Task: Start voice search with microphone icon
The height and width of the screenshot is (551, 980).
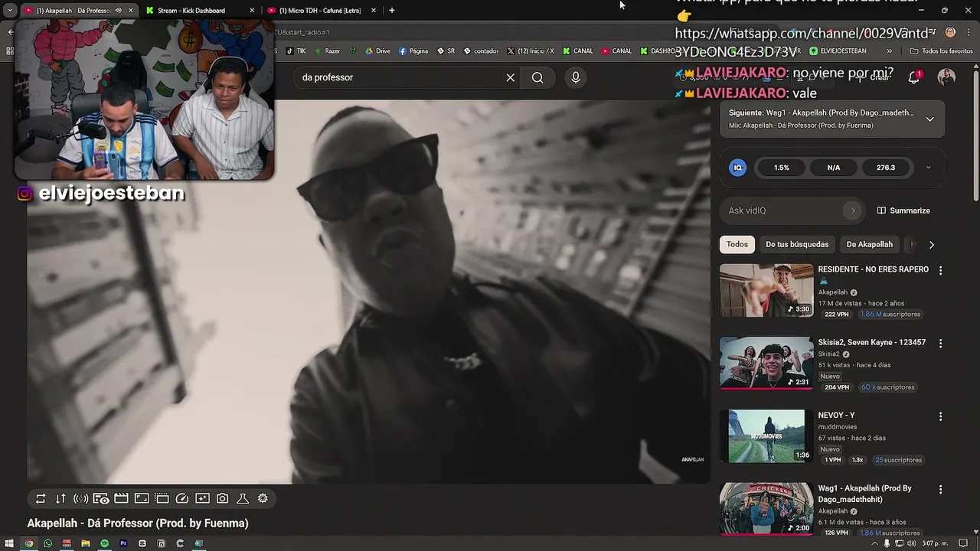Action: coord(576,77)
